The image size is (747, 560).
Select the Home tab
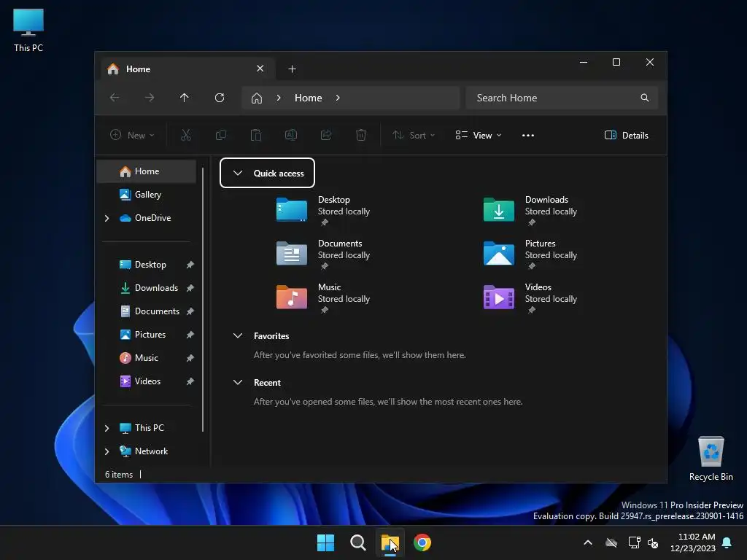pos(188,69)
